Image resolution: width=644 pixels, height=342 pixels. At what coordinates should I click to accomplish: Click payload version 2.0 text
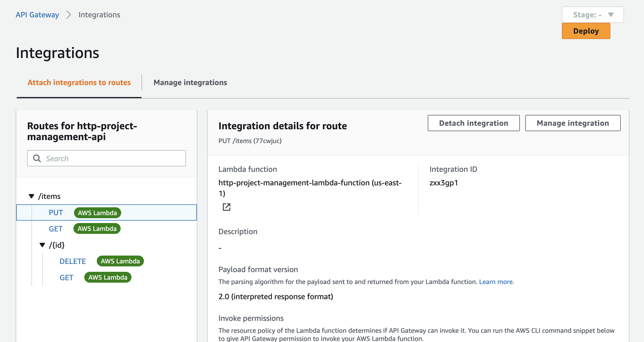tap(276, 296)
